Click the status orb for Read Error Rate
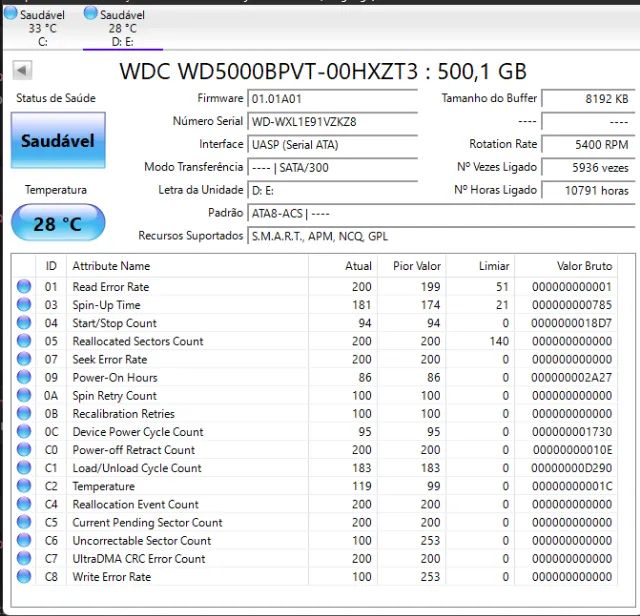 pyautogui.click(x=24, y=286)
